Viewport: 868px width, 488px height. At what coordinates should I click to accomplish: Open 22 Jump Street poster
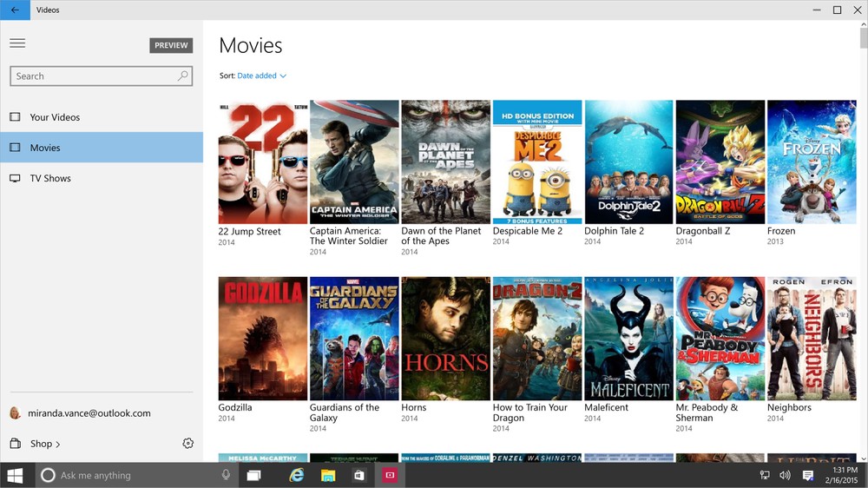(x=263, y=162)
